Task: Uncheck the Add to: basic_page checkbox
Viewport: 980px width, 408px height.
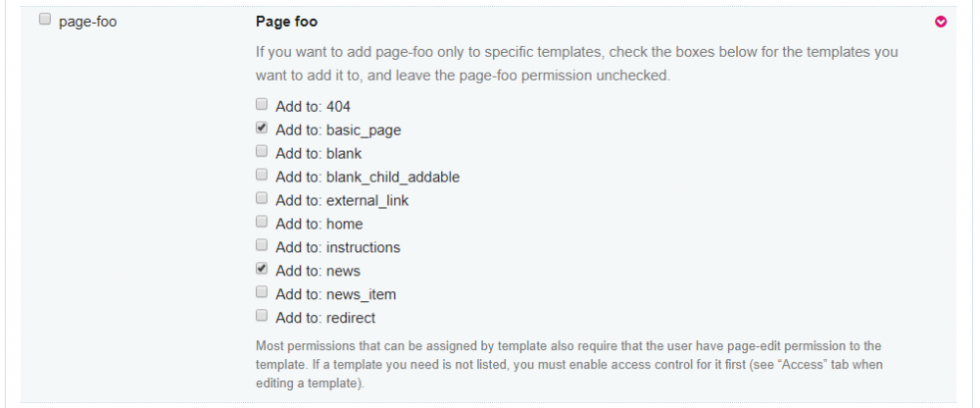Action: coord(262,127)
